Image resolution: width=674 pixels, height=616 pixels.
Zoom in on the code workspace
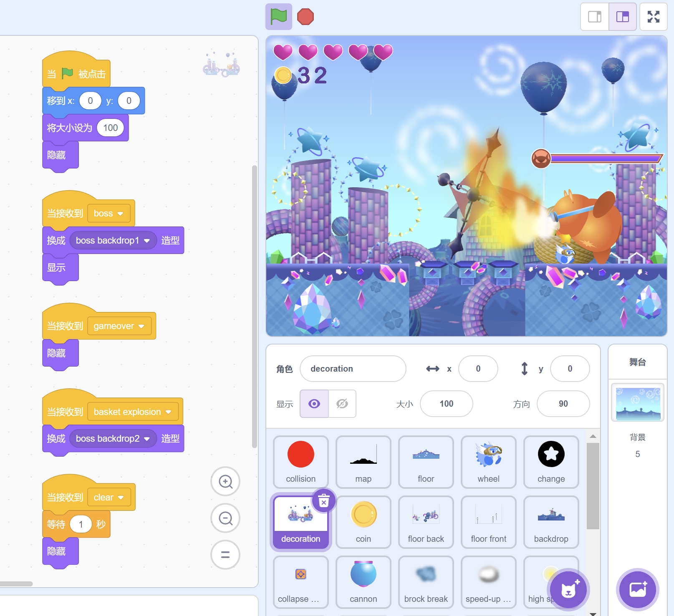coord(225,481)
